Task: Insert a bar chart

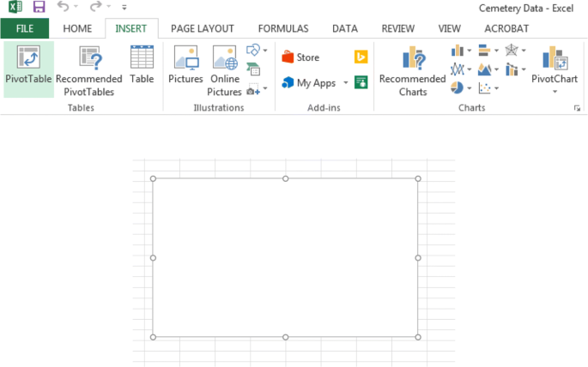Action: point(484,51)
